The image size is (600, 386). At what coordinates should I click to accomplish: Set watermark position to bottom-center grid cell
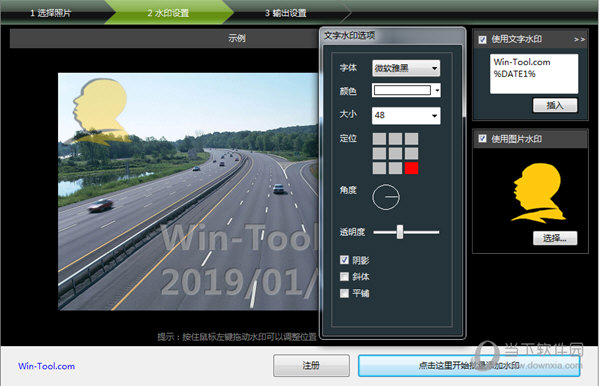pyautogui.click(x=395, y=168)
